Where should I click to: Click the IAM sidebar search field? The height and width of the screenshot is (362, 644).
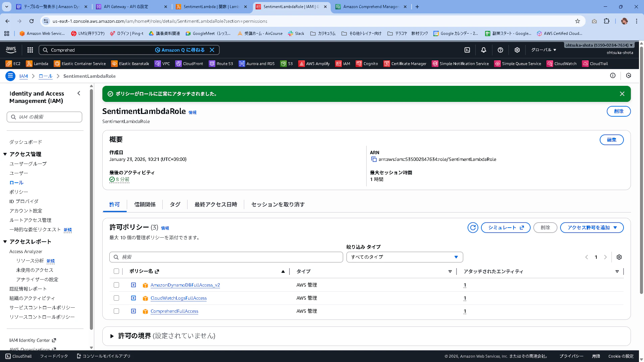point(44,117)
